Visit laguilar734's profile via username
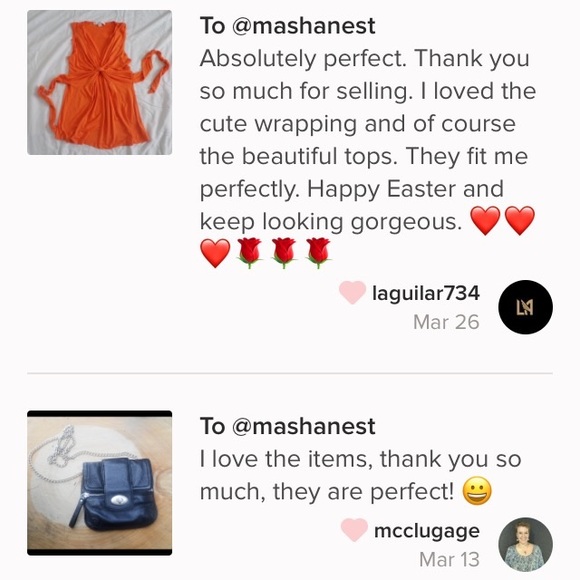580x580 pixels. (x=426, y=293)
